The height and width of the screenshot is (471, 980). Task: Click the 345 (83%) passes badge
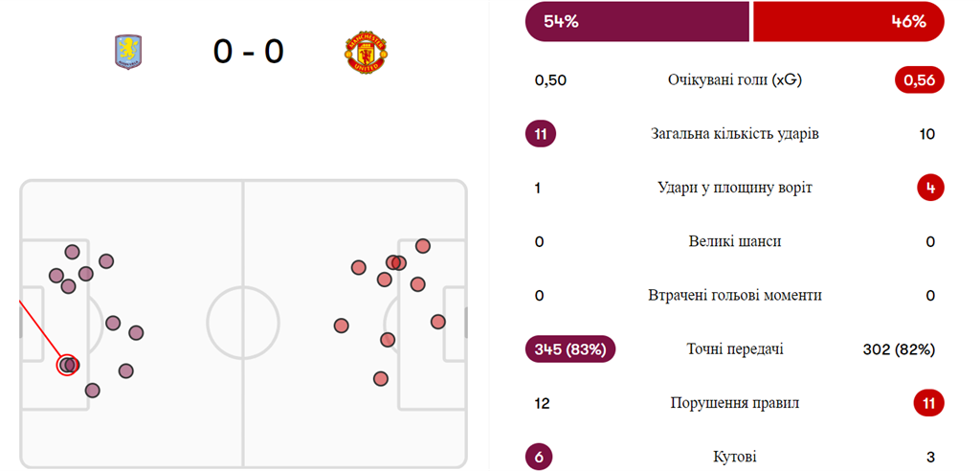(570, 349)
